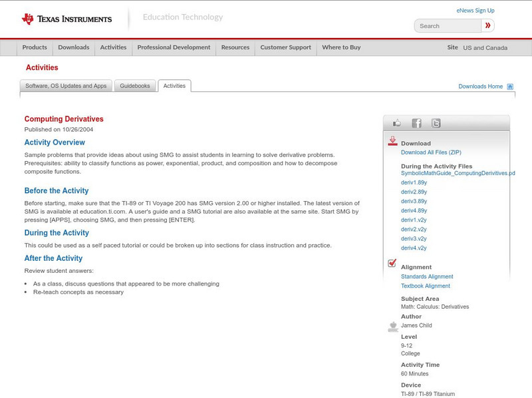Screen dimensions: 532x398
Task: Download file deriv2.89y
Action: coord(414,192)
